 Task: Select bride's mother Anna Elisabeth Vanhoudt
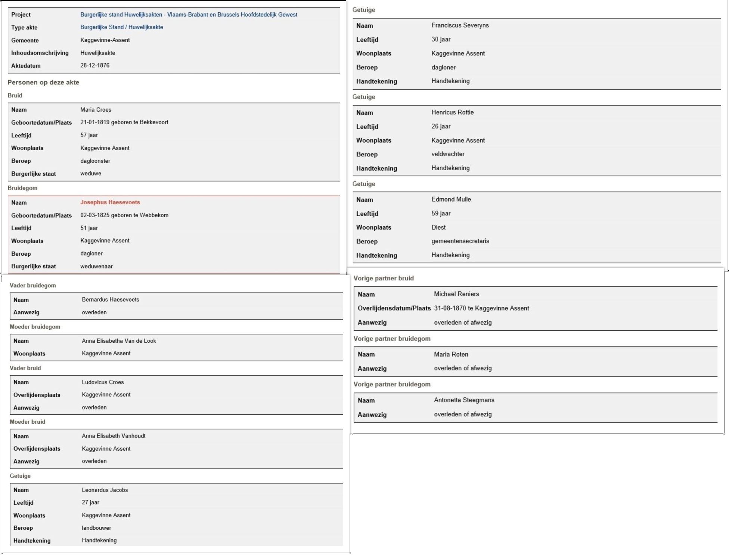[114, 436]
